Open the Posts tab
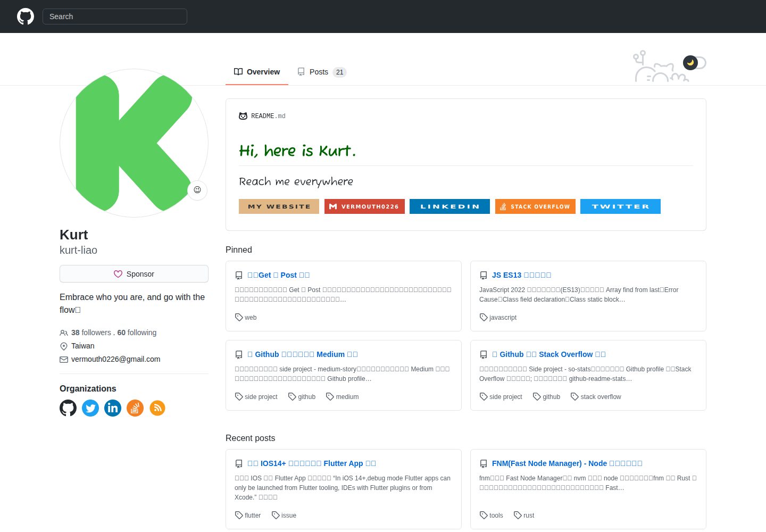 (x=322, y=72)
